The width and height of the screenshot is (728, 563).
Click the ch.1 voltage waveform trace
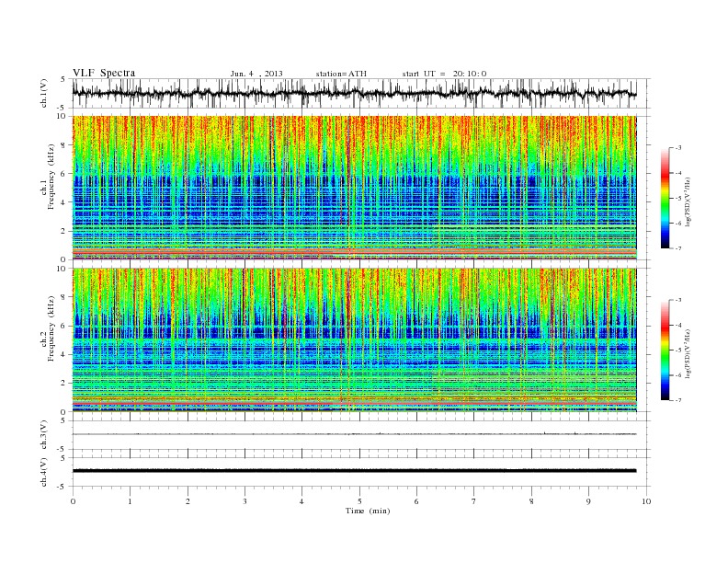point(354,93)
